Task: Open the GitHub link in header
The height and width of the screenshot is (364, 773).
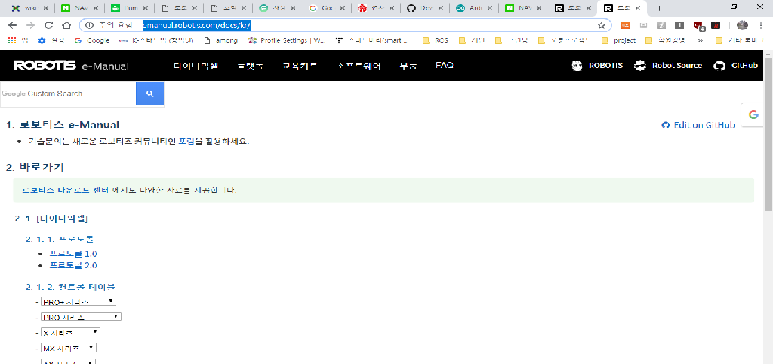Action: pos(736,66)
